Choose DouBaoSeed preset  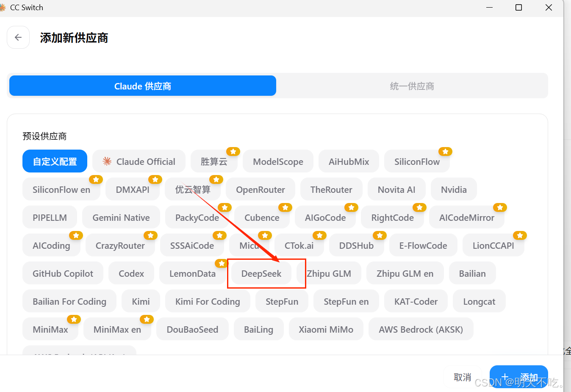coord(192,329)
